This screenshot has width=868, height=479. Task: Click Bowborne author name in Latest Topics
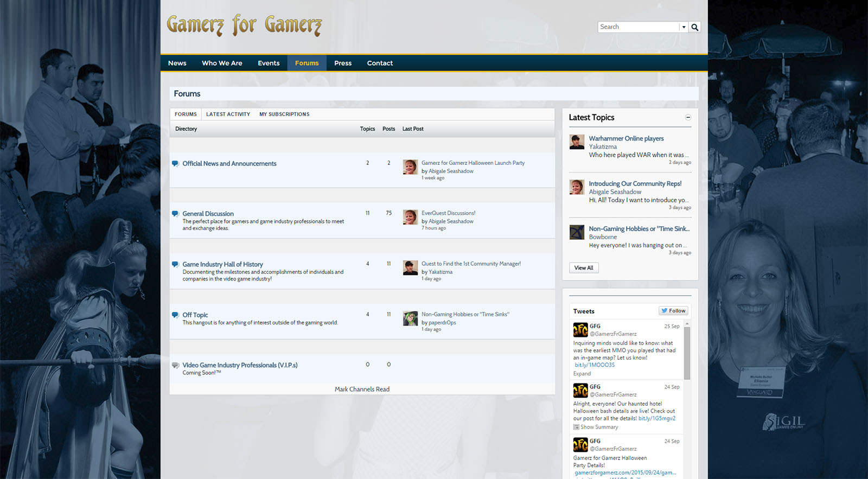(x=603, y=237)
